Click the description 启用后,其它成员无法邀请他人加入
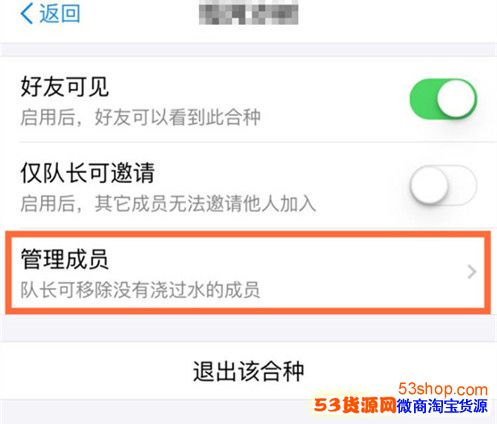This screenshot has height=424, width=497. [168, 204]
